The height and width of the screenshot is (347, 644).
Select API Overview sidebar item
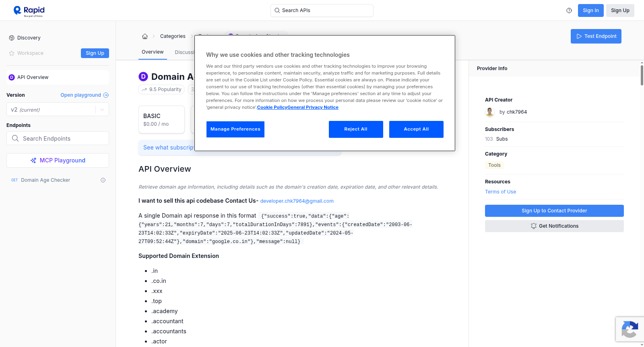click(58, 77)
